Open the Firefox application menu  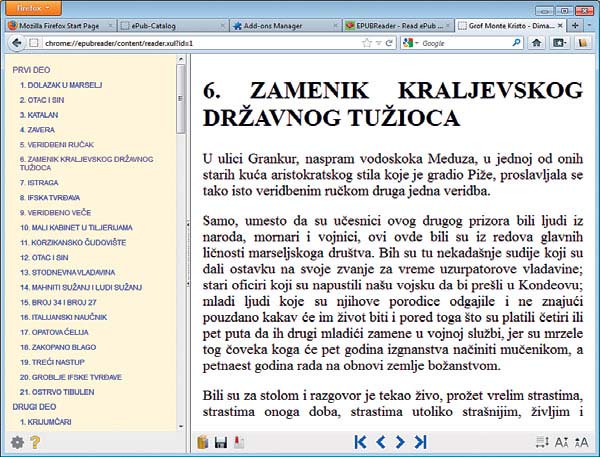click(x=34, y=8)
